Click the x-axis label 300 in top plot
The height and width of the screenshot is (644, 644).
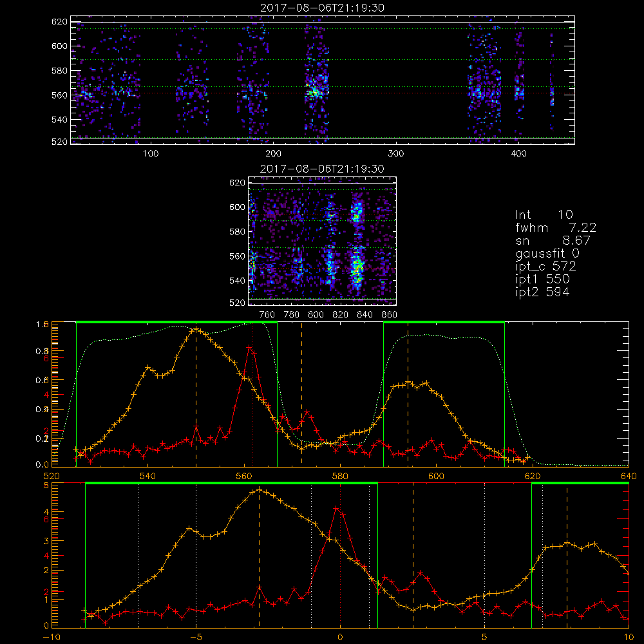(x=396, y=154)
